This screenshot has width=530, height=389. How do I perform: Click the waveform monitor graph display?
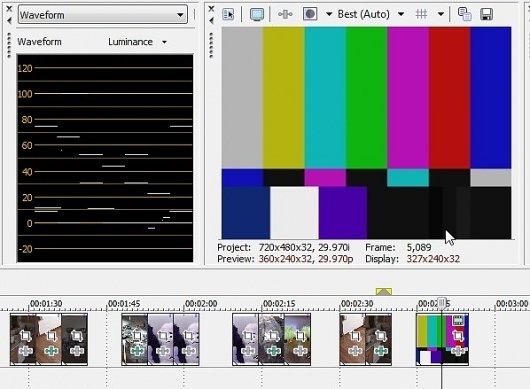(x=105, y=158)
